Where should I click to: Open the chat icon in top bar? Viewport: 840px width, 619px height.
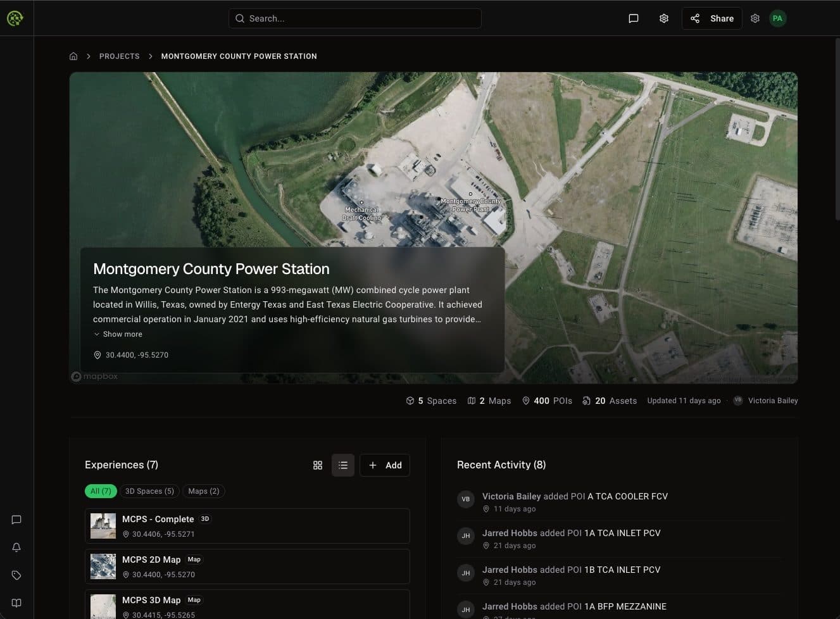(x=633, y=18)
